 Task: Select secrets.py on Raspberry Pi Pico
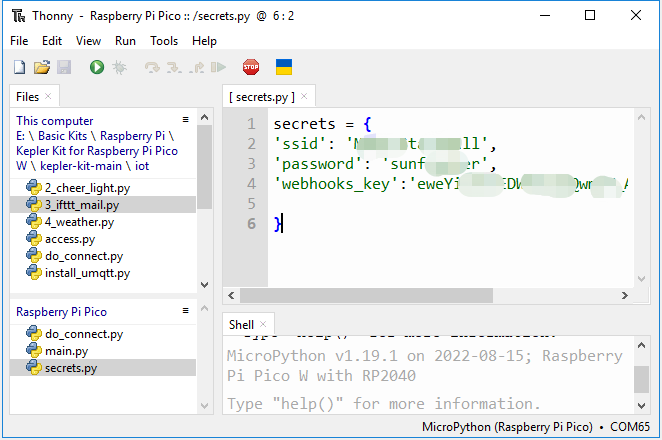pyautogui.click(x=103, y=368)
